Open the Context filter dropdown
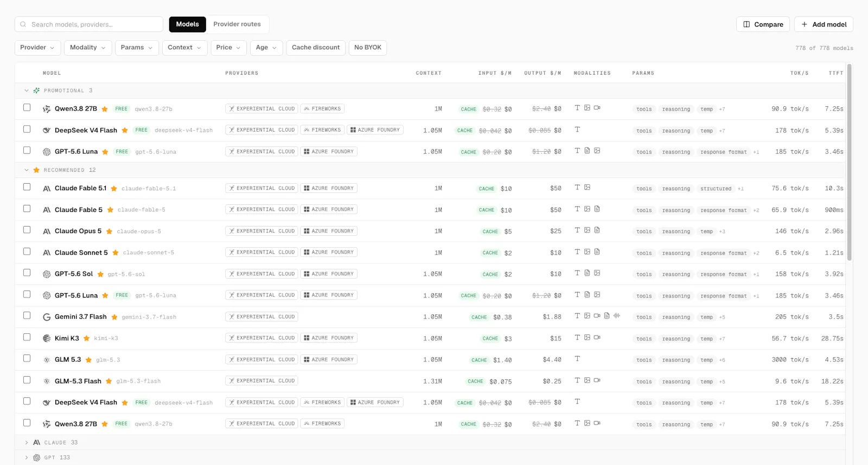This screenshot has height=465, width=868. [x=184, y=48]
